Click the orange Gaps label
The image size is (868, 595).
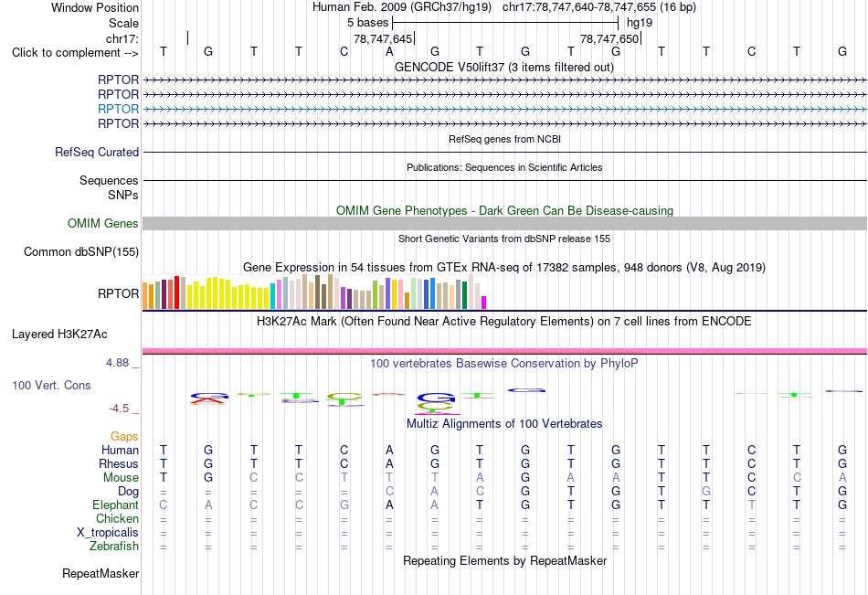[124, 437]
